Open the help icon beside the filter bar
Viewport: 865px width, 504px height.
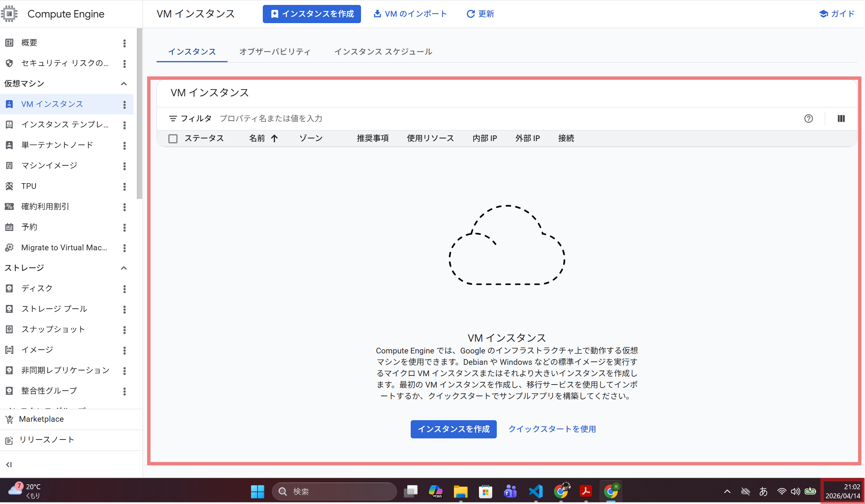point(809,118)
